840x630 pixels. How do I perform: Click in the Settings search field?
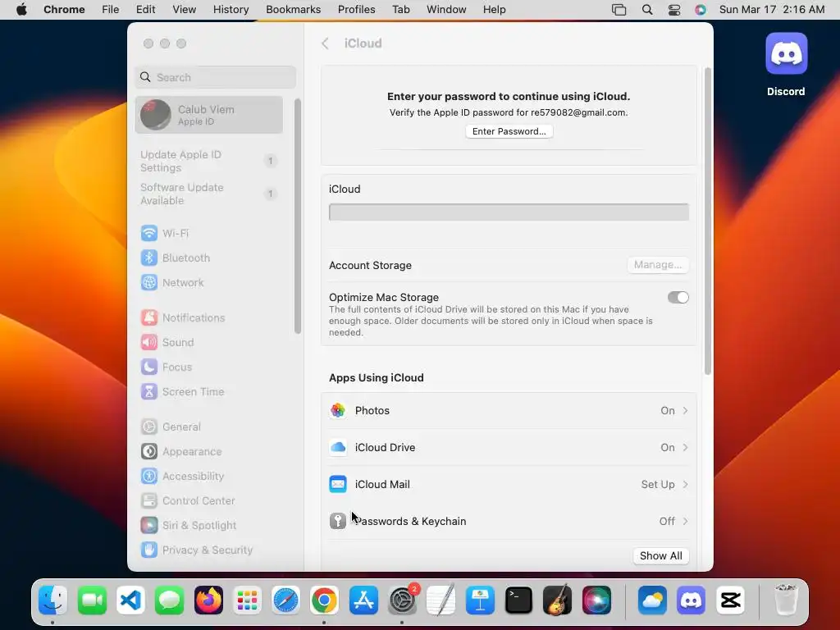point(216,77)
